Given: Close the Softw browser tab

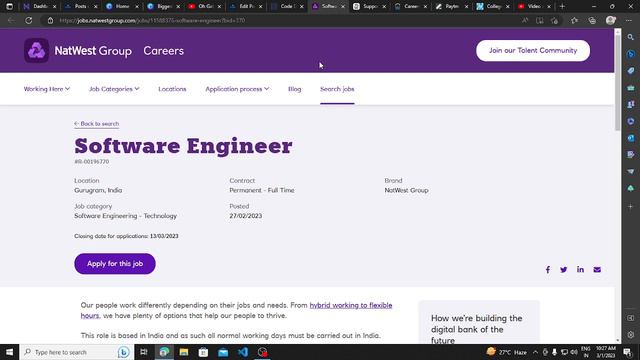Looking at the screenshot, I should click(343, 7).
